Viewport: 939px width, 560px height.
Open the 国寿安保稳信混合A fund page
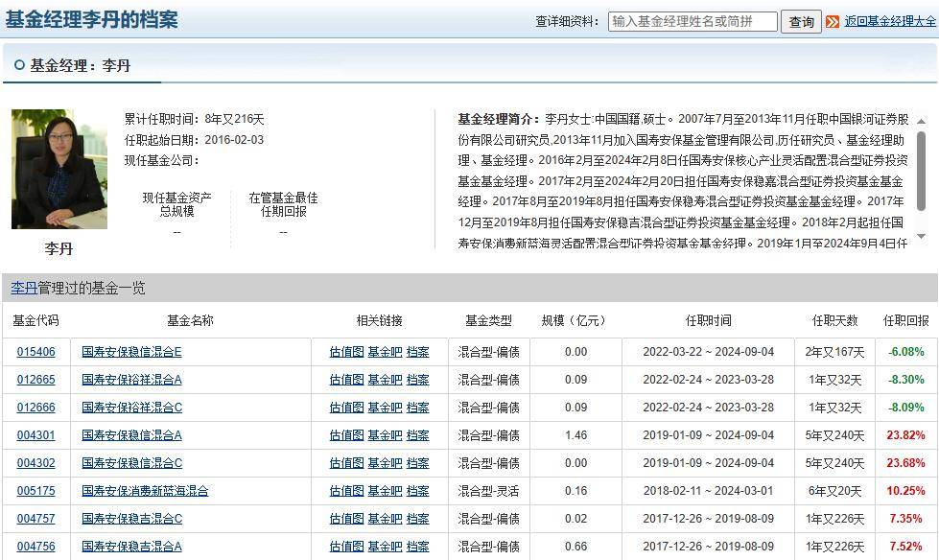(132, 435)
